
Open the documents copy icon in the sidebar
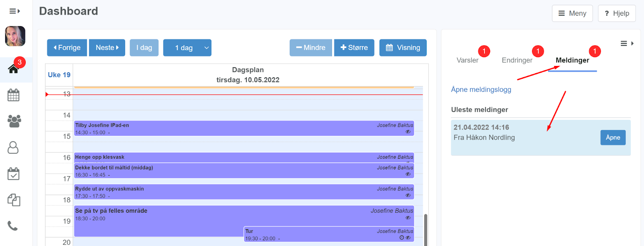[x=14, y=200]
